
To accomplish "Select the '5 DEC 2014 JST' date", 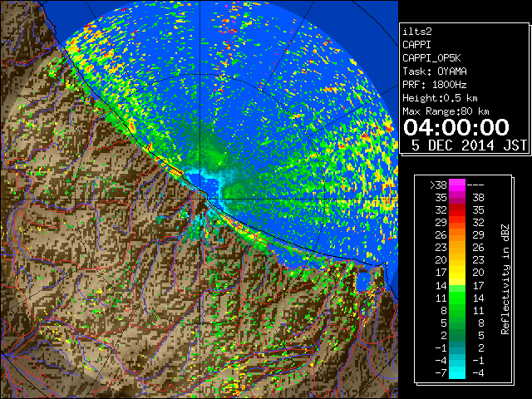I will click(x=469, y=145).
